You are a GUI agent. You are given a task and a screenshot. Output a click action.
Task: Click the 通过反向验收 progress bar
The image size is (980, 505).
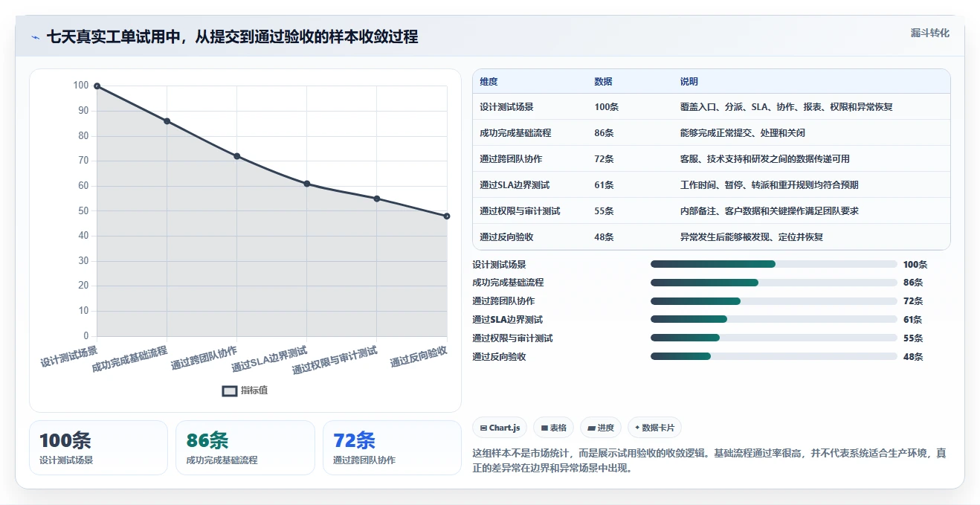[x=774, y=356]
